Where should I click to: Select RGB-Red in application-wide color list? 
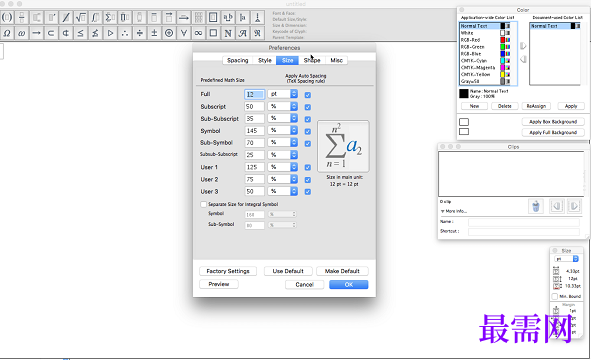click(x=485, y=40)
